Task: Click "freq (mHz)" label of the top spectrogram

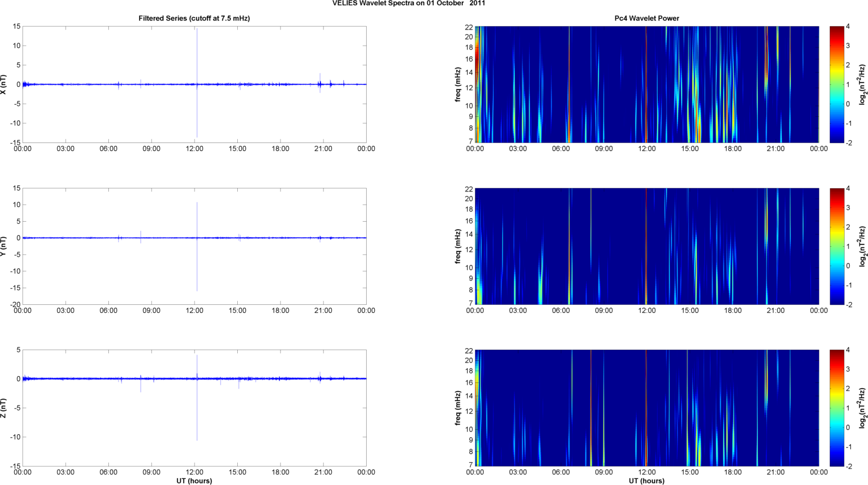Action: tap(458, 84)
